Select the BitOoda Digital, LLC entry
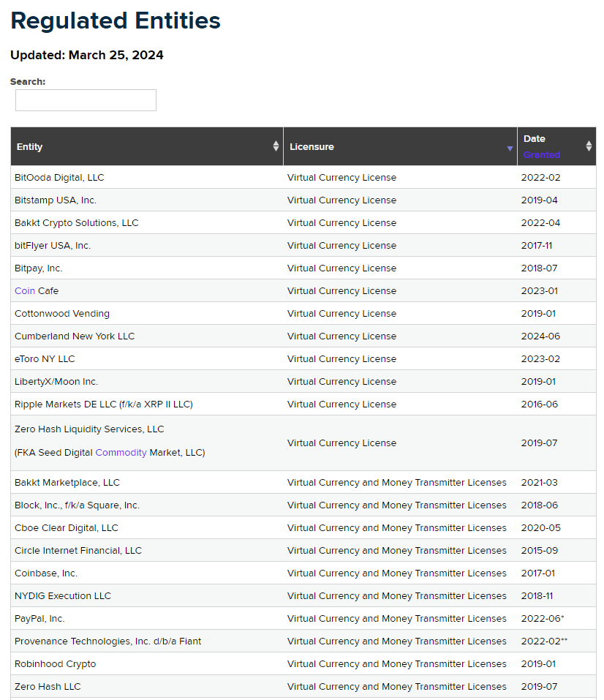 point(59,177)
